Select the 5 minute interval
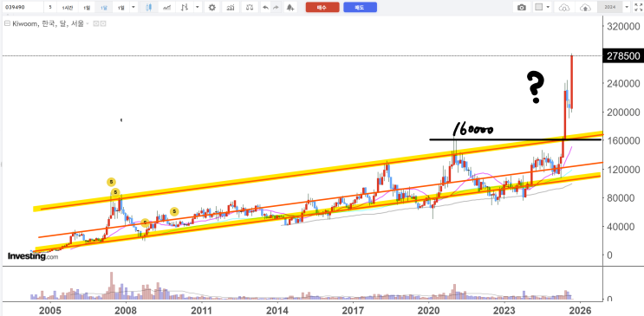644x316 pixels. click(50, 8)
